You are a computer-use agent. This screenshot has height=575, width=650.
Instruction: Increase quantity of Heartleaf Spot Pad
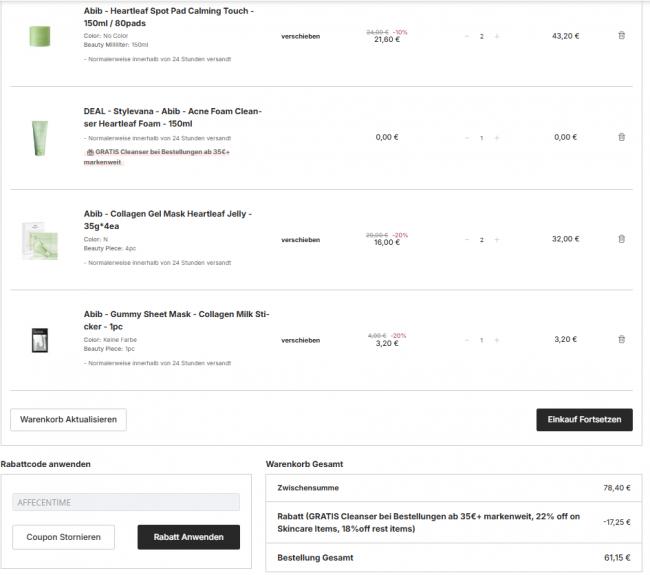497,36
